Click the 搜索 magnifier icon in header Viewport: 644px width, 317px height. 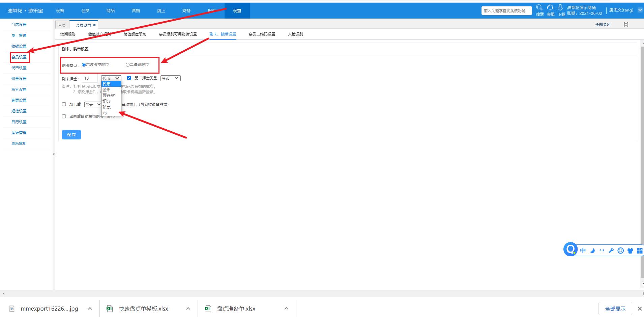tap(539, 7)
